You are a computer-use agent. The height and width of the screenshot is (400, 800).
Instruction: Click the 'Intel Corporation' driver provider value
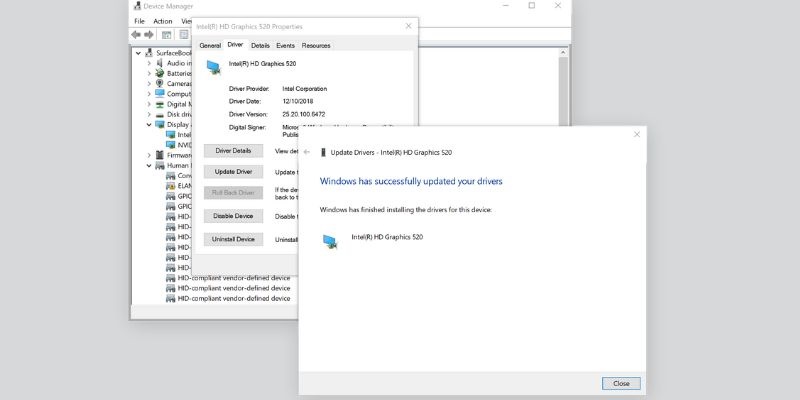pyautogui.click(x=305, y=89)
